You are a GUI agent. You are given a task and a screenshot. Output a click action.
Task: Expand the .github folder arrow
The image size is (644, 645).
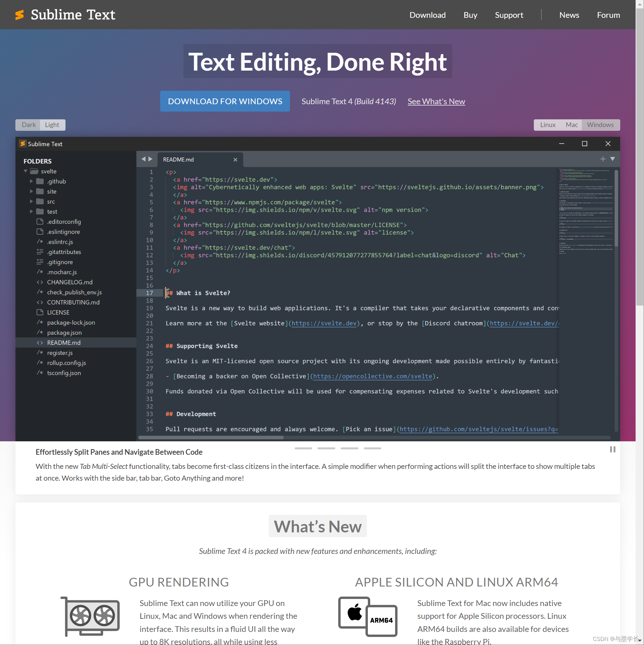point(32,181)
